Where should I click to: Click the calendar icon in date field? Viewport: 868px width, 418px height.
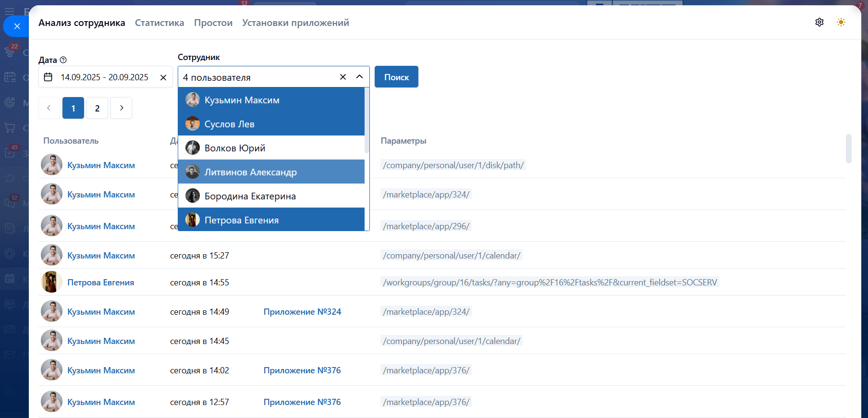click(48, 77)
